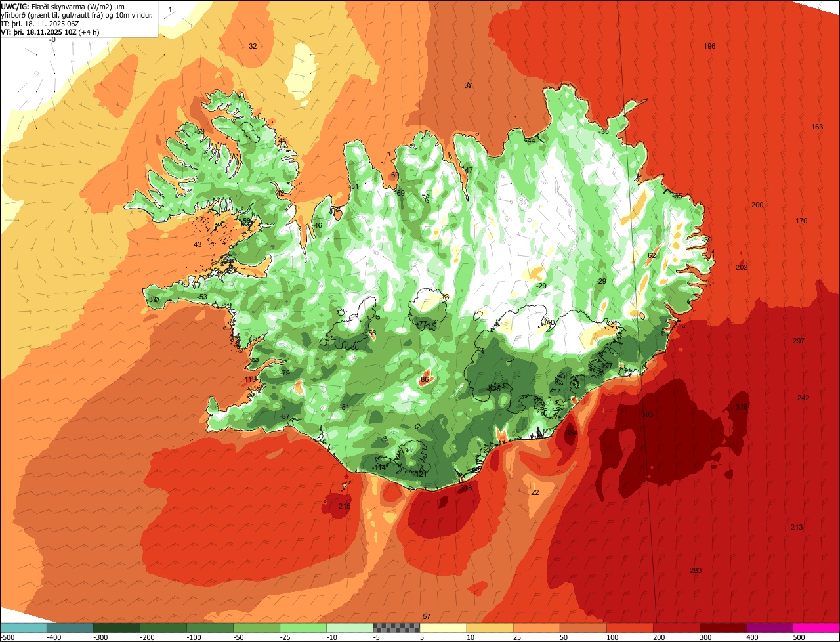Click the teal legend swatch between -400 and -300
840x642 pixels.
tap(70, 628)
